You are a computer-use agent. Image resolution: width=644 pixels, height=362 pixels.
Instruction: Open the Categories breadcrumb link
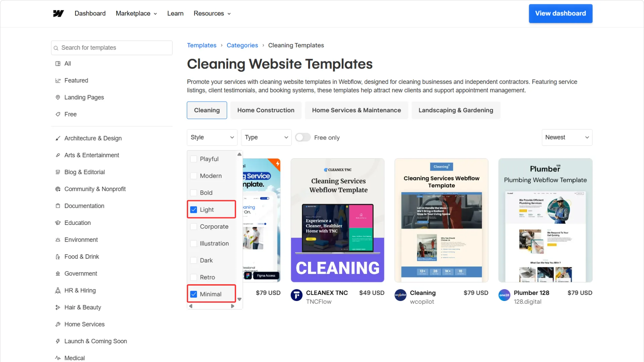pyautogui.click(x=242, y=45)
